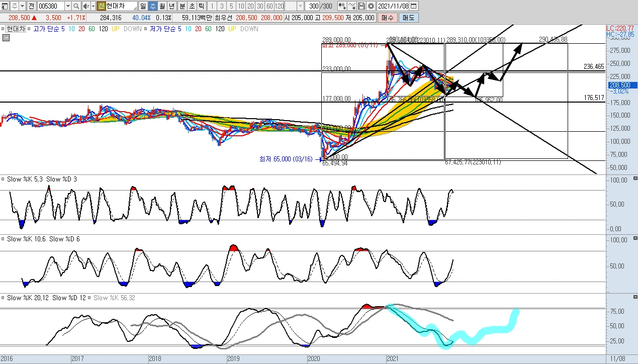
Task: Click the 11/08 date label at axis corner
Action: [x=617, y=359]
